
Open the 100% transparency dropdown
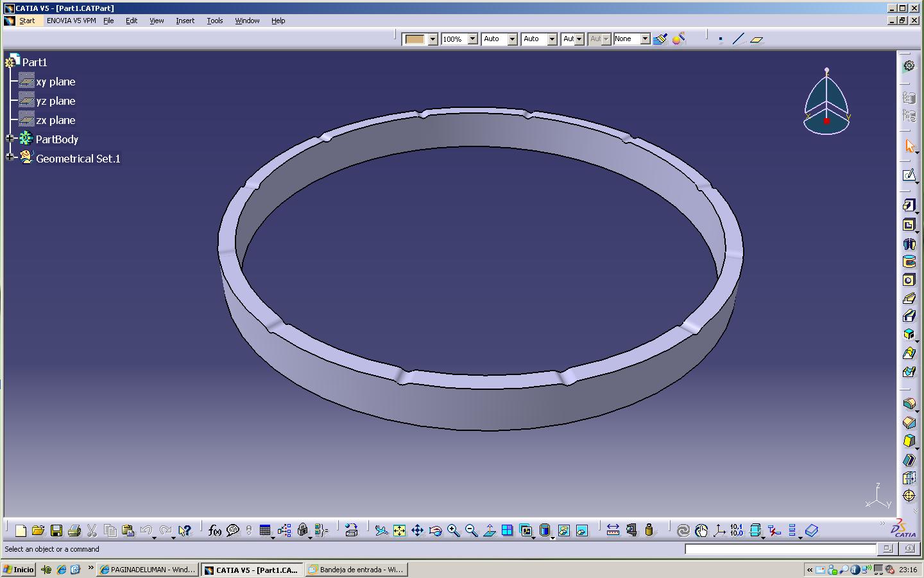coord(473,39)
